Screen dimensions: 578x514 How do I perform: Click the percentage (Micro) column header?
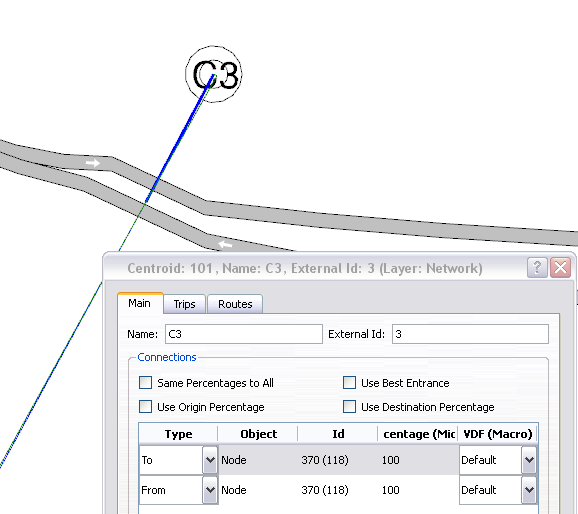418,434
